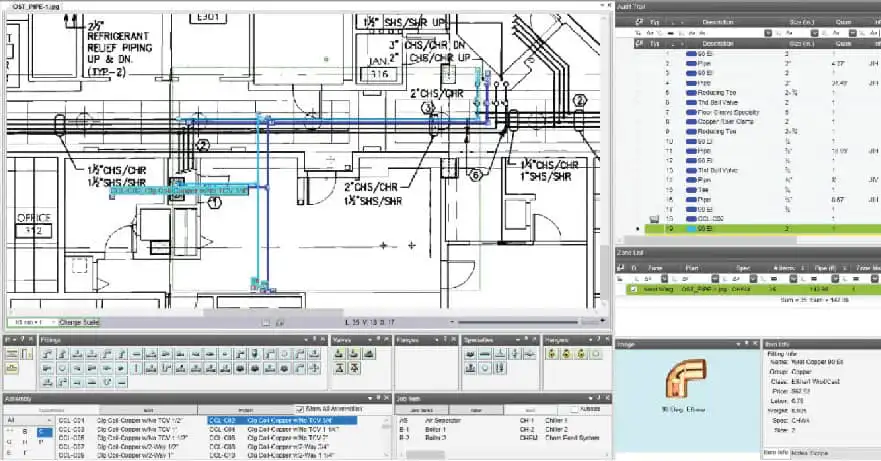The width and height of the screenshot is (881, 461).
Task: Click the first valve icon in Valves panel
Action: point(339,354)
